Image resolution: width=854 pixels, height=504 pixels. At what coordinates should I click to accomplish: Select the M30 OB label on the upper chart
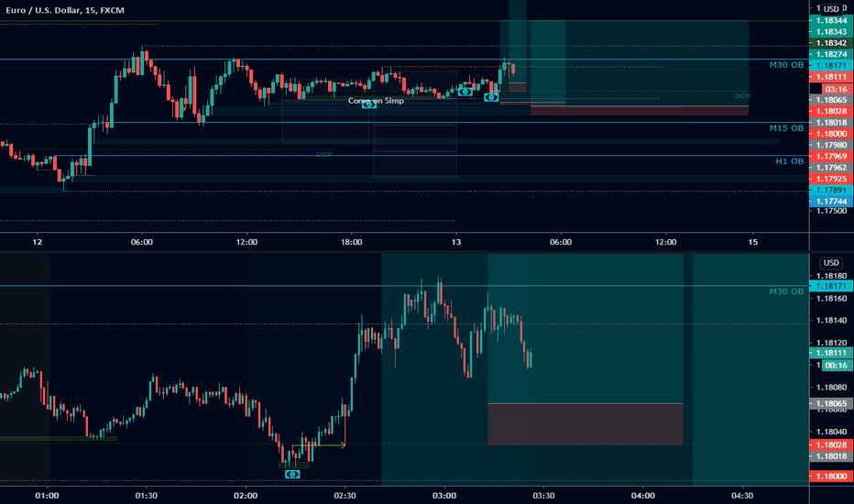click(786, 65)
